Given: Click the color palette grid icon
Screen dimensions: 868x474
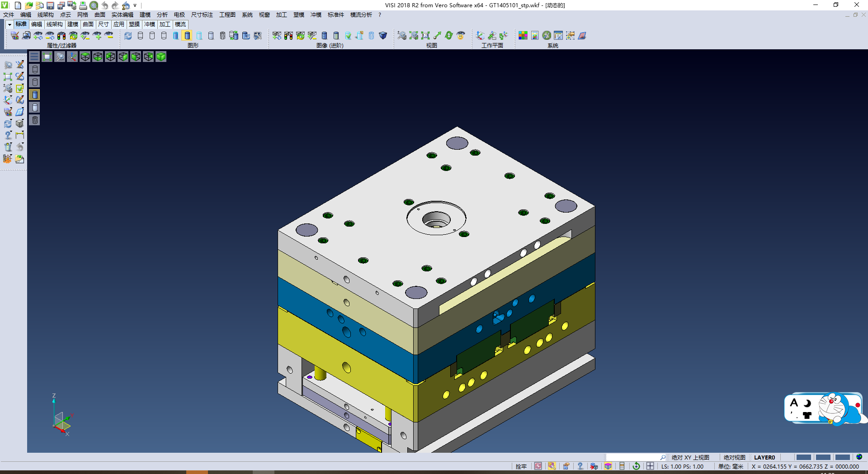Looking at the screenshot, I should tap(523, 36).
